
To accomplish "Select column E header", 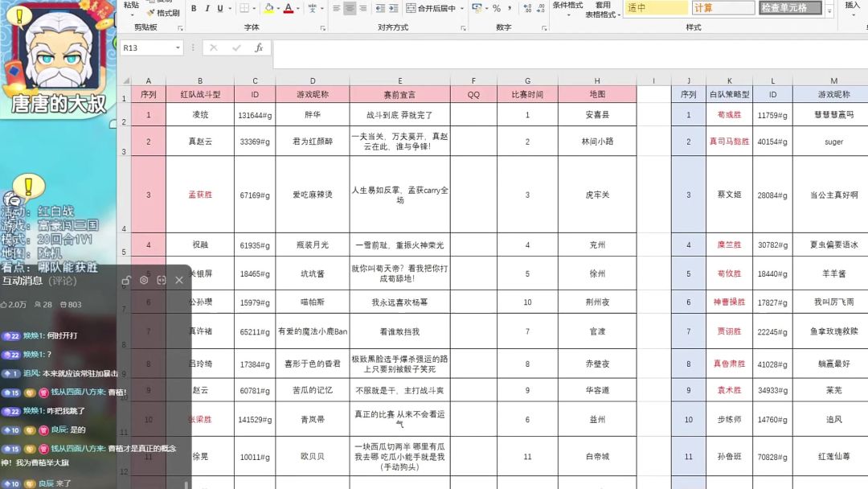I will 399,80.
